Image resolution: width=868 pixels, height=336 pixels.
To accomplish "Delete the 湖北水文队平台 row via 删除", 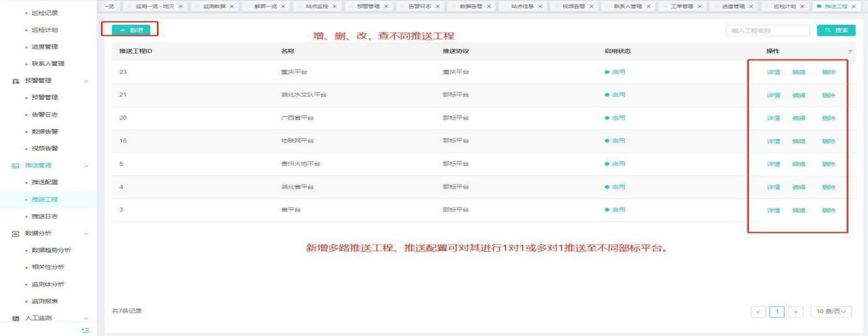I will [828, 95].
